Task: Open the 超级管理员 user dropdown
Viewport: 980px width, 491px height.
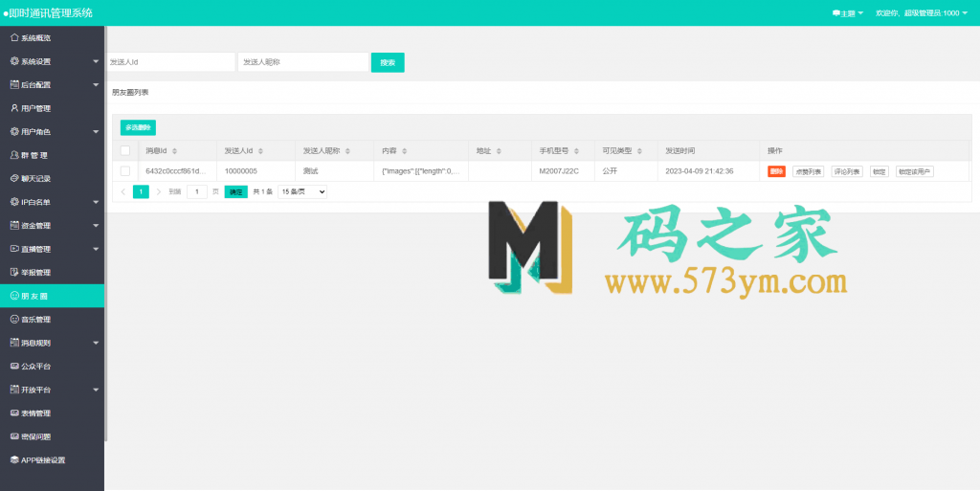Action: coord(922,13)
